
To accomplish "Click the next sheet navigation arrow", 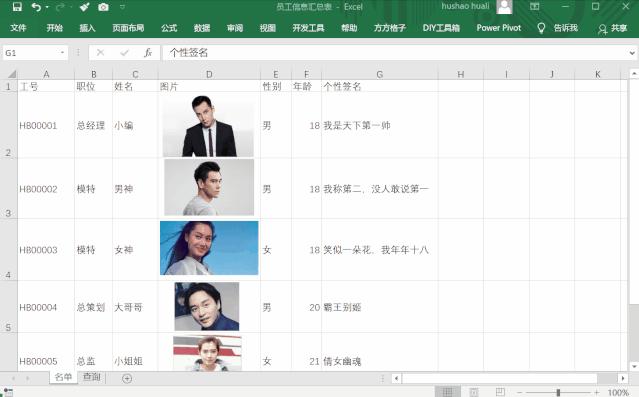I will [28, 378].
